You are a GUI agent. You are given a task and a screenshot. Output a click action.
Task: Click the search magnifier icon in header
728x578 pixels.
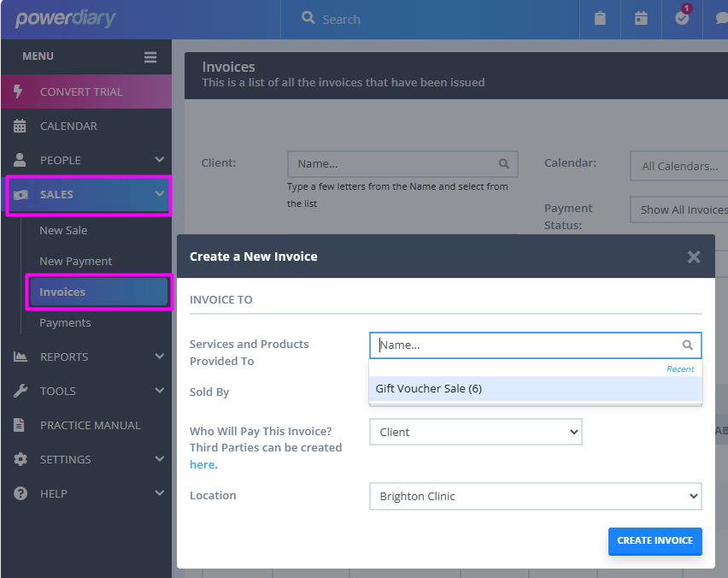308,18
